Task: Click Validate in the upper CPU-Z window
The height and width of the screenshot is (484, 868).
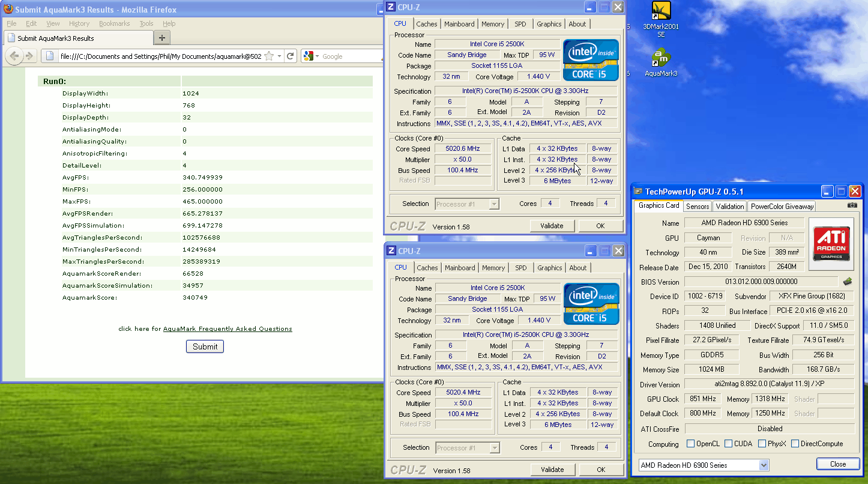Action: [552, 226]
